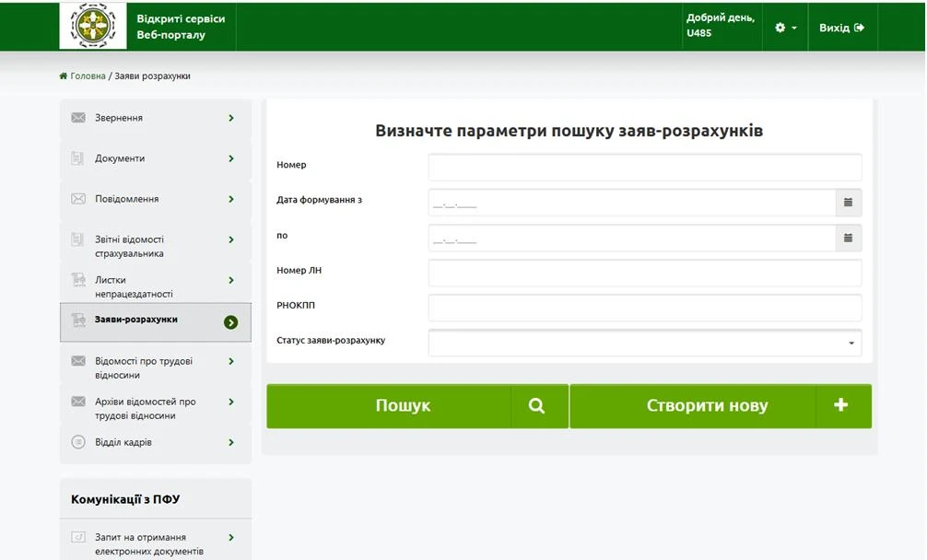Click the search magnifier icon on Пошук button
927x560 pixels.
(x=538, y=406)
